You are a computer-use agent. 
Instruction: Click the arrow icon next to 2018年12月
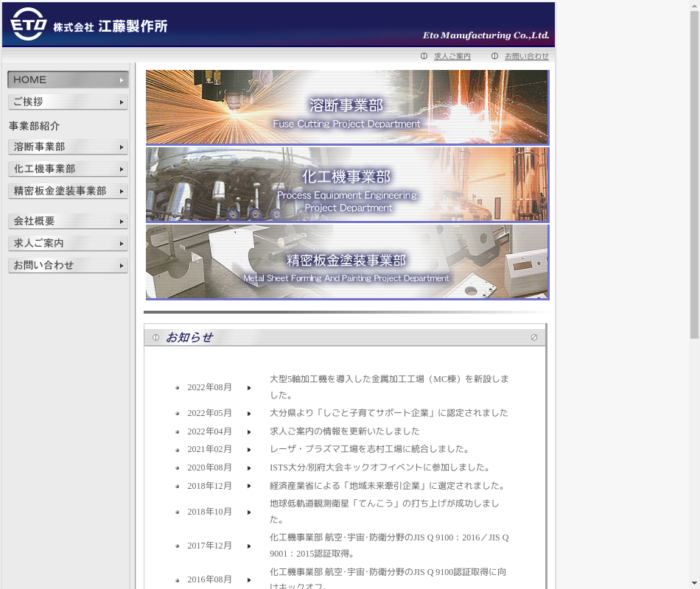click(249, 486)
